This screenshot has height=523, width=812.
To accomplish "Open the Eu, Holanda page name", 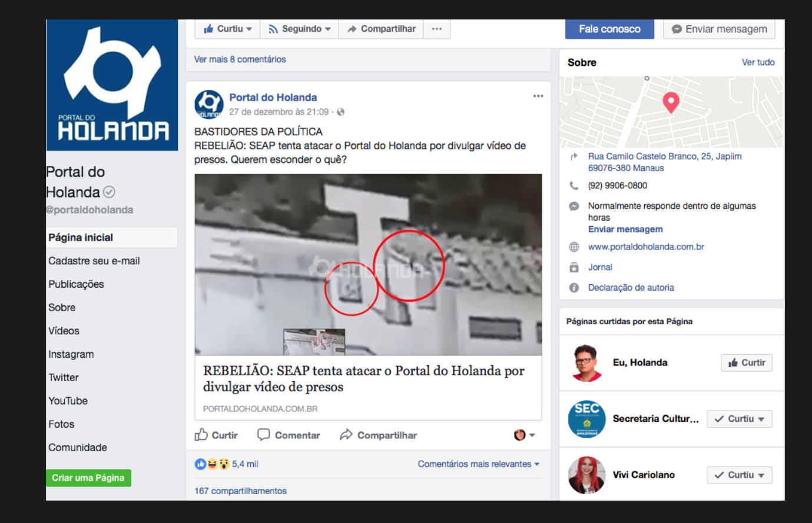I will [640, 363].
